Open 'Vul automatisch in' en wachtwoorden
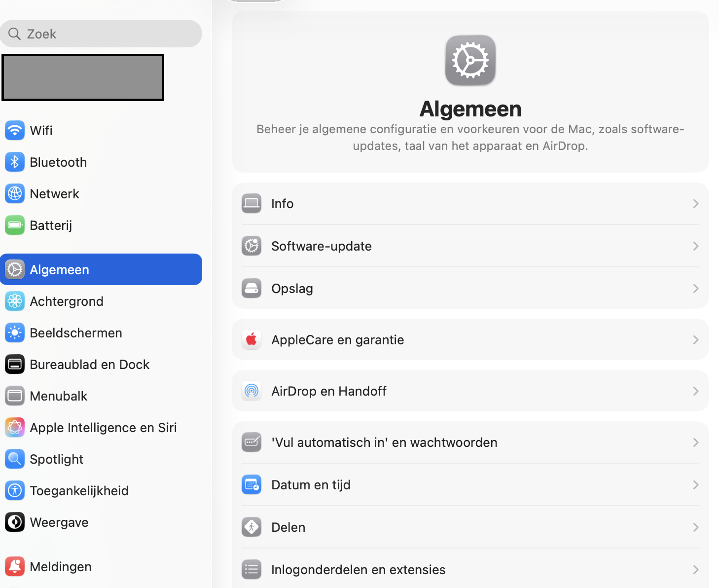This screenshot has height=588, width=719. (x=469, y=442)
